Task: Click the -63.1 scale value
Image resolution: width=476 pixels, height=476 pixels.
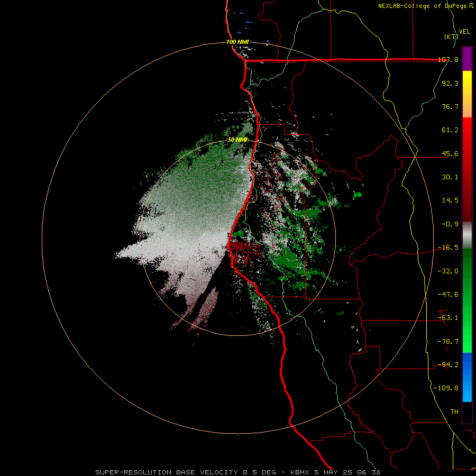Action: pyautogui.click(x=448, y=318)
